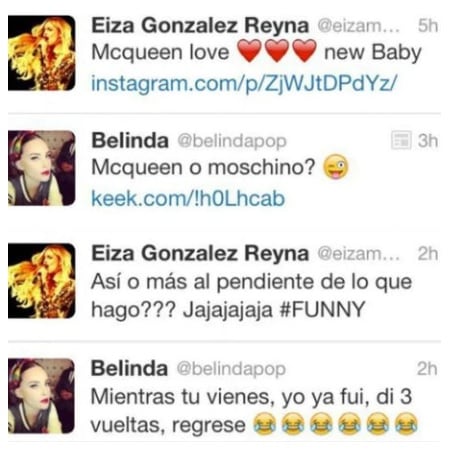Click the 2h timestamp on Eiza's #FUNNY tweet

pos(428,254)
